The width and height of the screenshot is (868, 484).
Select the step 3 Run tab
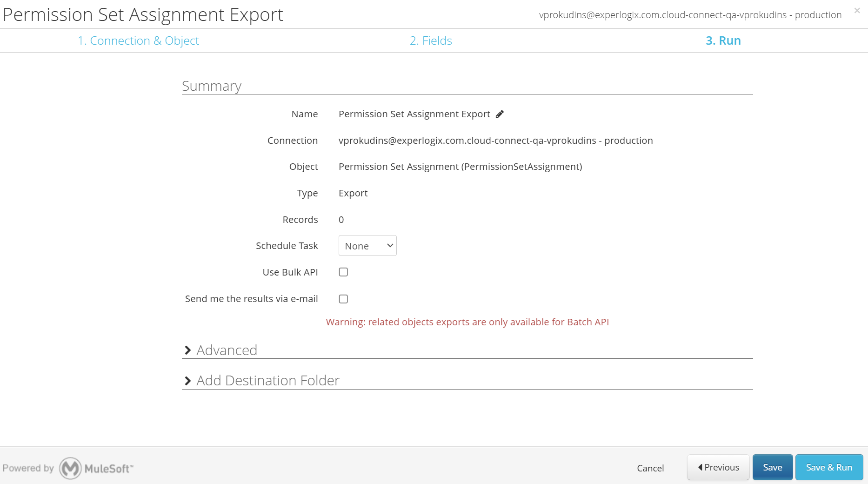(723, 40)
